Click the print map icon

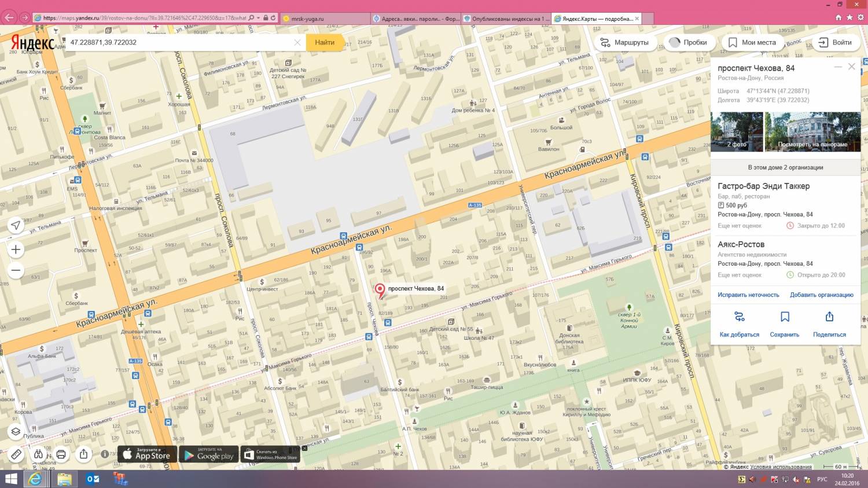(x=61, y=454)
